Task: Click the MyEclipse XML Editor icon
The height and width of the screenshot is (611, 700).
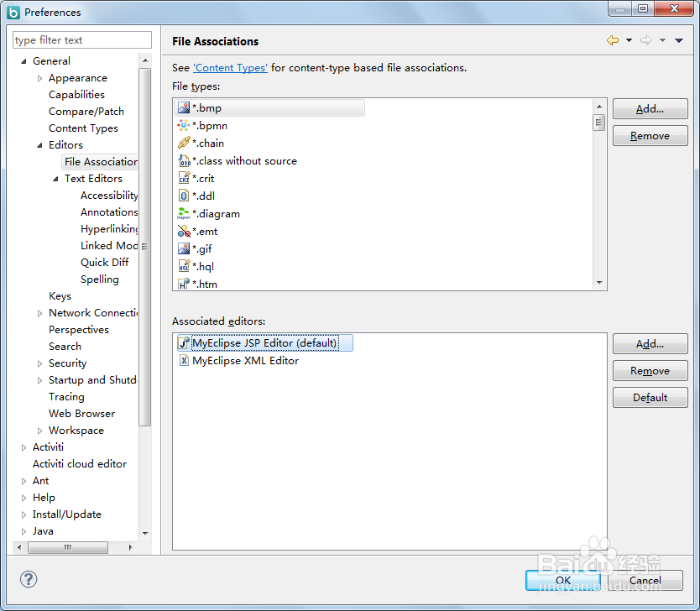Action: pyautogui.click(x=184, y=360)
